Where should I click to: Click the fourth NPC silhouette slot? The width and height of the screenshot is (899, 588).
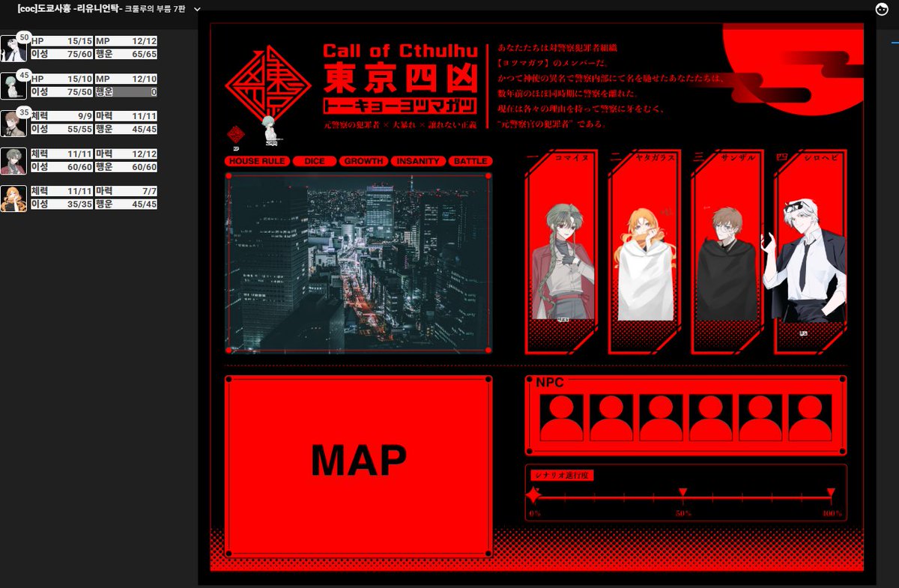point(711,417)
